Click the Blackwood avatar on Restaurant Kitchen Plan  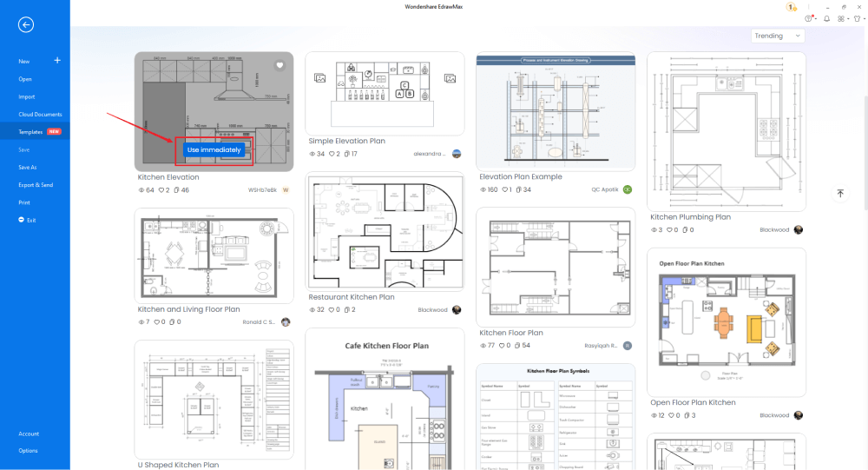coord(457,310)
